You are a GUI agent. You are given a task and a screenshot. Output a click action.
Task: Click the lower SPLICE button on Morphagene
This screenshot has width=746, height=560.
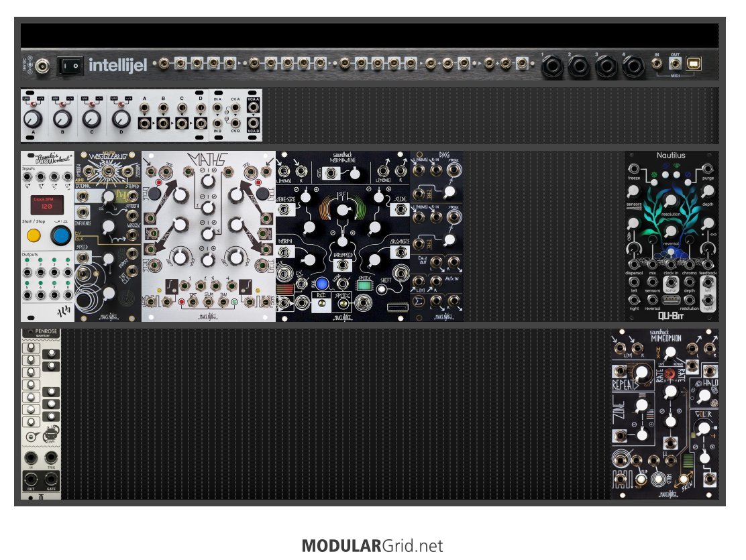pos(342,304)
